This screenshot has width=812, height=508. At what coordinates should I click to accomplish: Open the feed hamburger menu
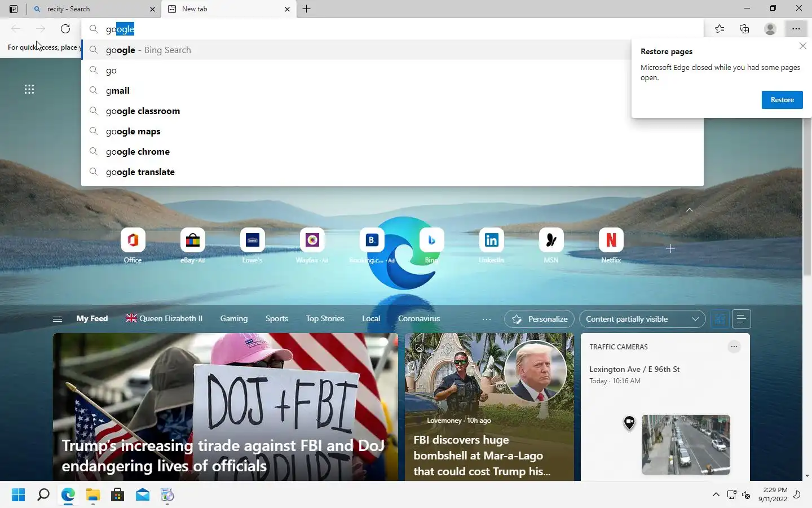click(57, 319)
